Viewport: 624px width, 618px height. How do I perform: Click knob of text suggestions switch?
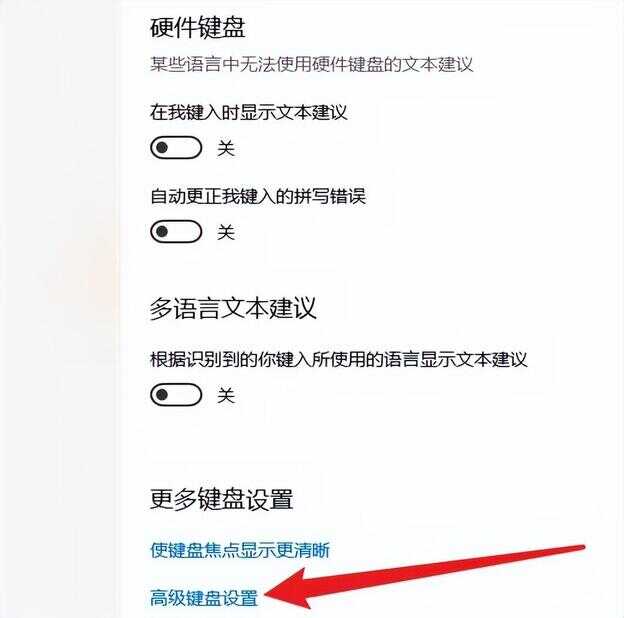click(162, 148)
